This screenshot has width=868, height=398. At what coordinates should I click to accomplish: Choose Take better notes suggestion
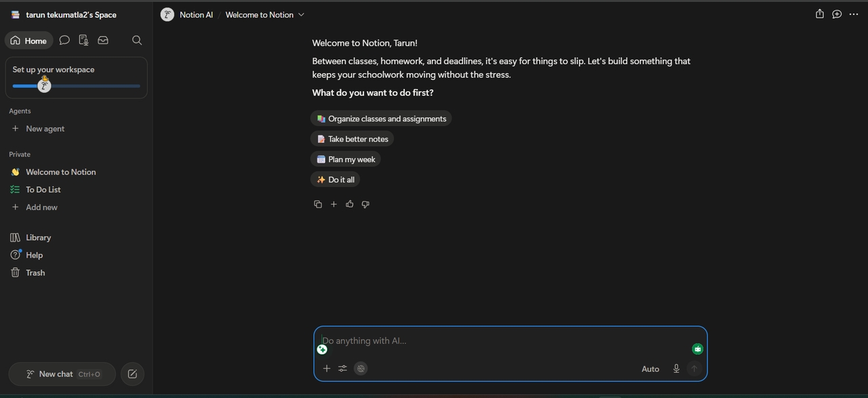[x=352, y=139]
